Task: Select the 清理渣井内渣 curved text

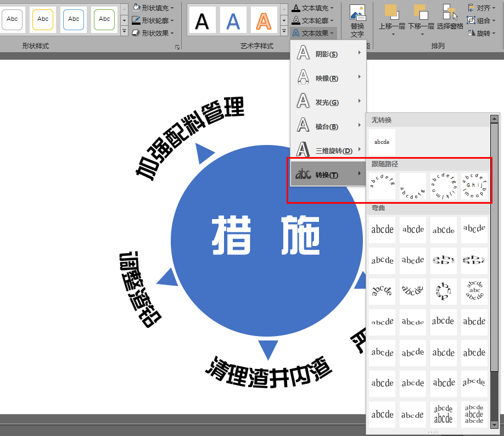Action: pyautogui.click(x=268, y=372)
